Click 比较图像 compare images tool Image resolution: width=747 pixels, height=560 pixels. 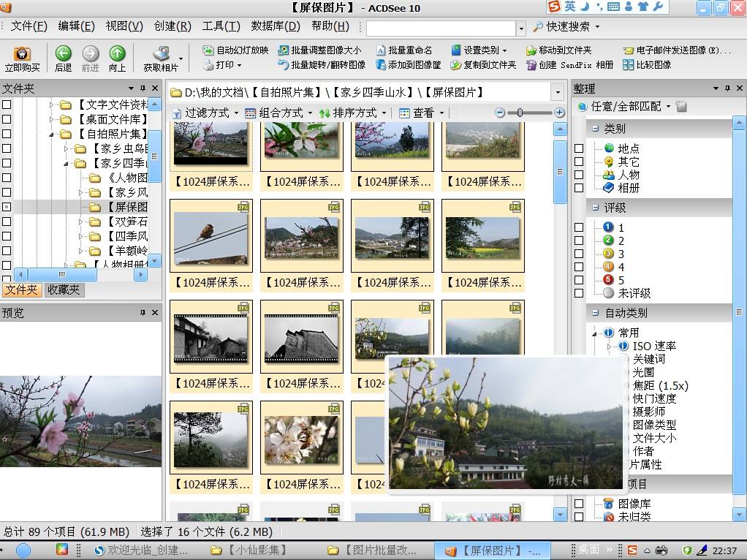tap(647, 64)
